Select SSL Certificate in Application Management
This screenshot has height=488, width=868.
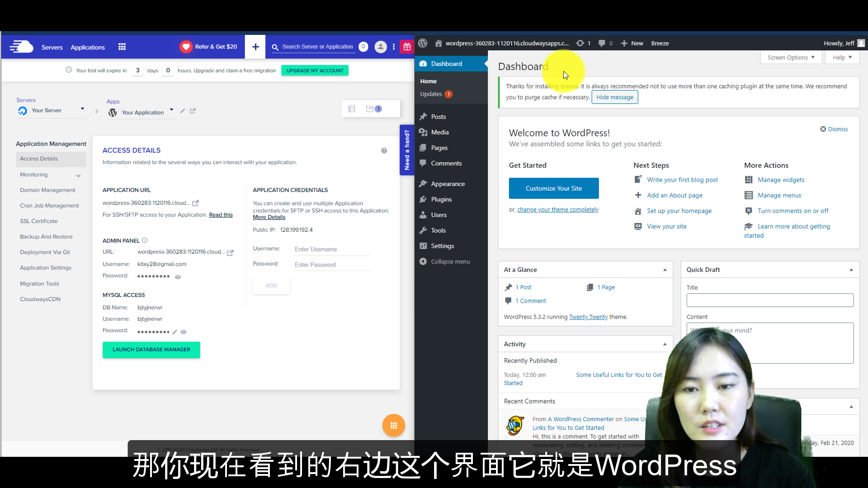pyautogui.click(x=39, y=221)
